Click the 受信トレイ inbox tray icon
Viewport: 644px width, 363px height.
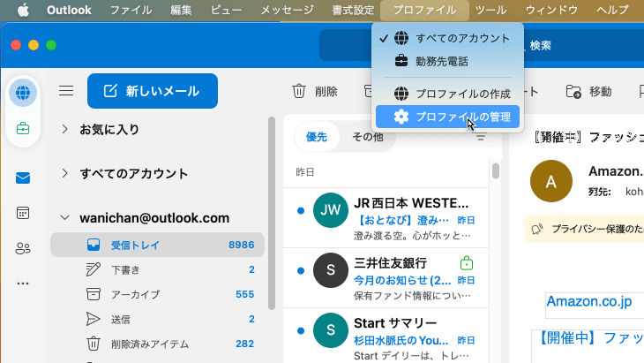click(94, 245)
